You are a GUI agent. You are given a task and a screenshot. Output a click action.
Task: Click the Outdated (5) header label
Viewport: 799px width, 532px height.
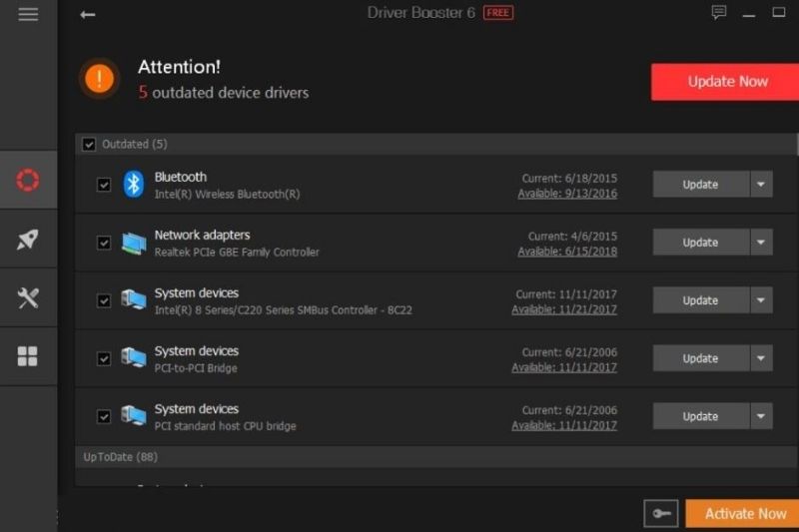[x=135, y=145]
